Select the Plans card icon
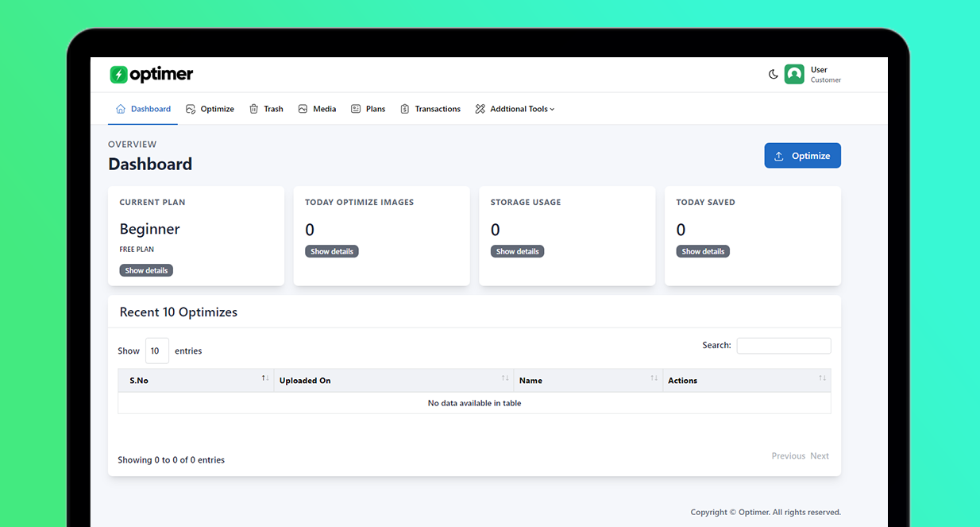The height and width of the screenshot is (527, 980). 354,108
